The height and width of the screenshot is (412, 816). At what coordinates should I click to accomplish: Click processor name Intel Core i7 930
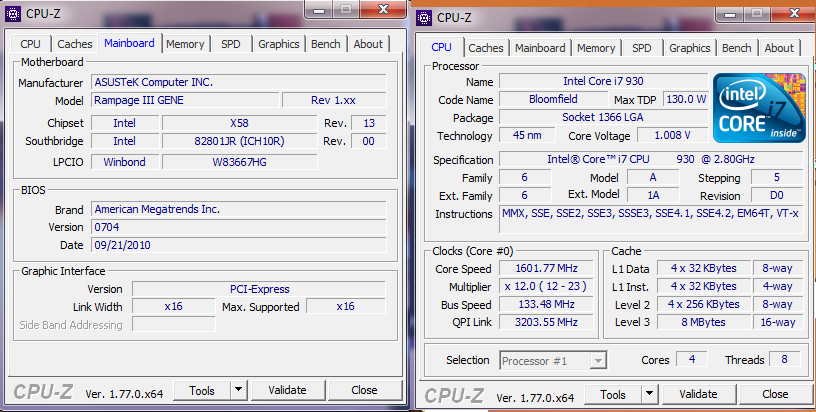[604, 81]
